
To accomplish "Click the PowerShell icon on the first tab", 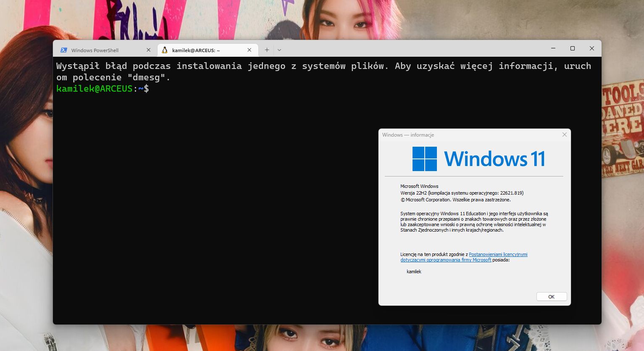I will [64, 50].
